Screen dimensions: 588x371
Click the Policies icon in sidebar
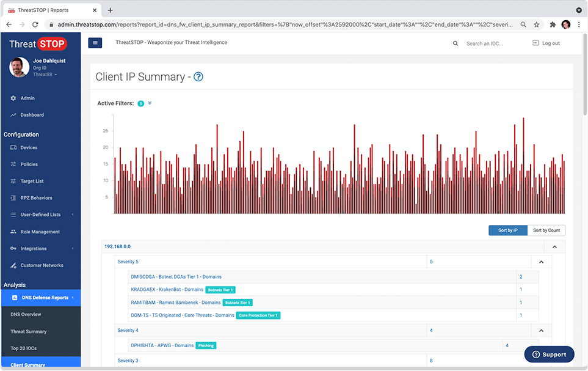pyautogui.click(x=13, y=164)
